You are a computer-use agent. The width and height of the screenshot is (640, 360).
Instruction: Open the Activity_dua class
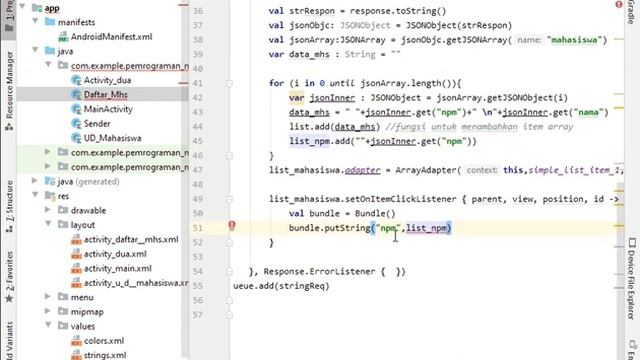tap(107, 80)
